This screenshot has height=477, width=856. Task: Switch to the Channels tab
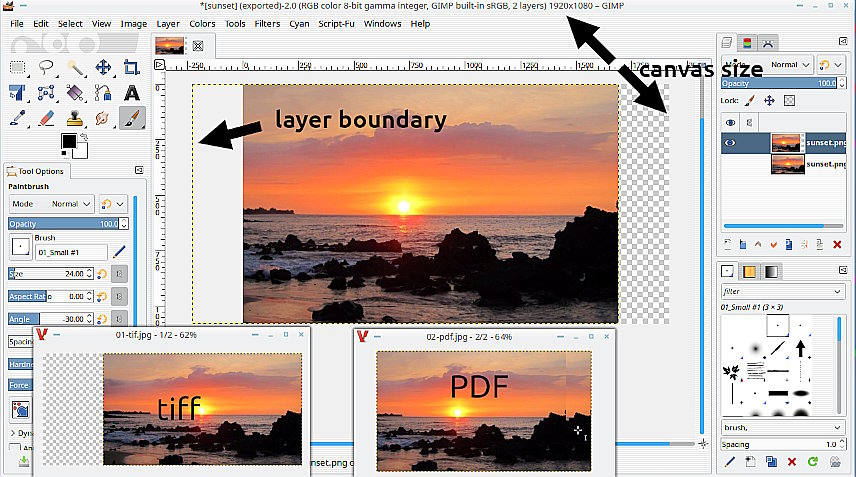(x=747, y=43)
